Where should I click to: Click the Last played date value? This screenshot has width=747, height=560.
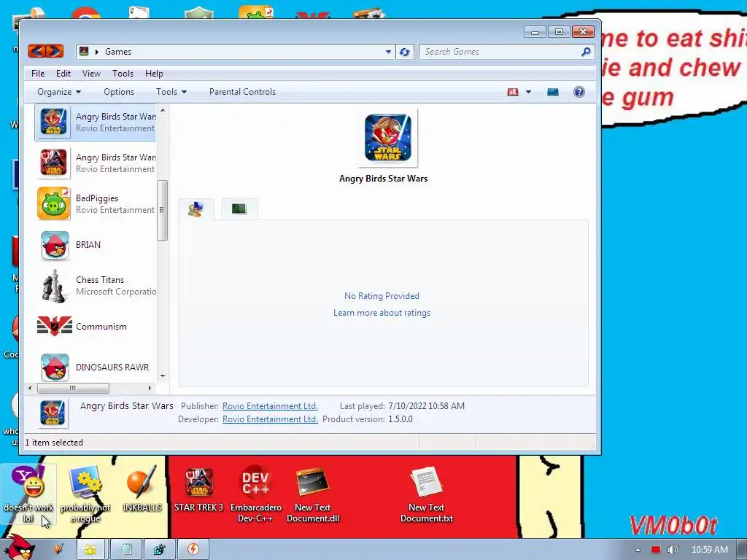tap(426, 406)
